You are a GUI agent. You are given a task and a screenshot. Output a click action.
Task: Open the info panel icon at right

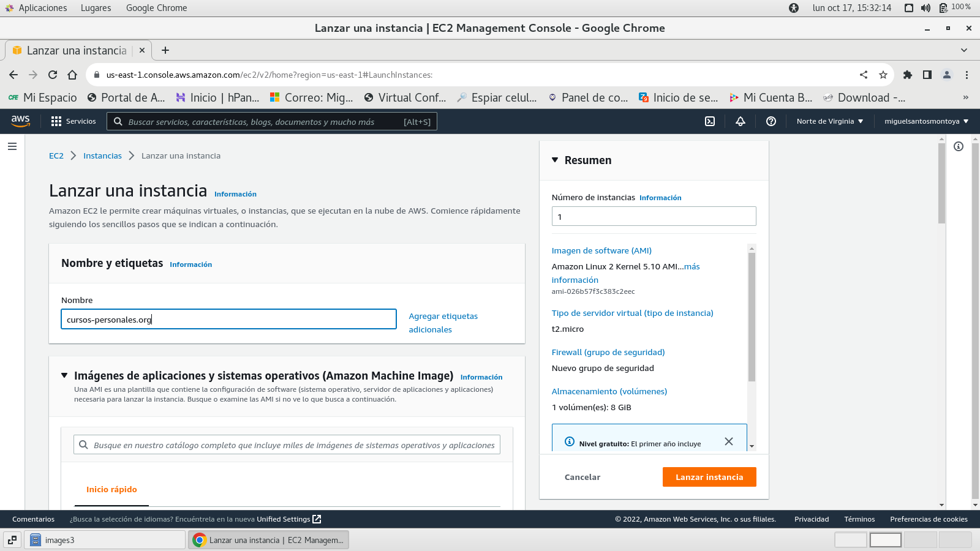point(959,146)
